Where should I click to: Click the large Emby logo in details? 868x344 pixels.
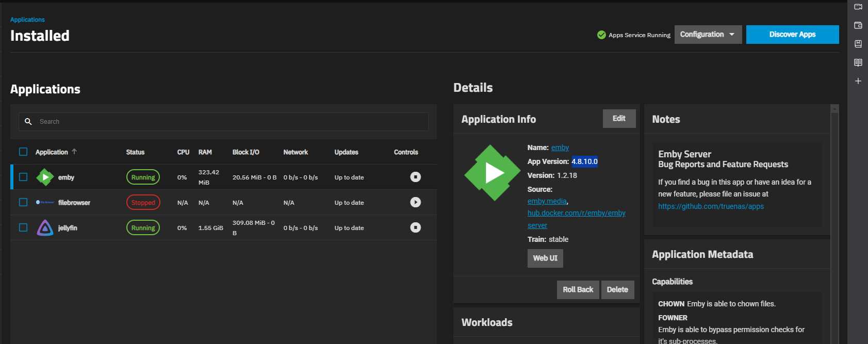click(x=493, y=173)
